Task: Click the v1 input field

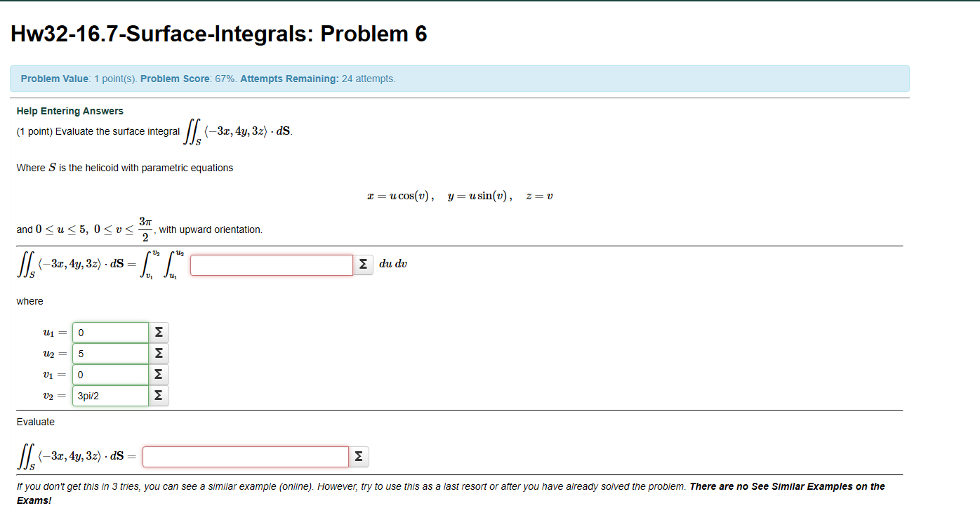Action: [x=110, y=374]
